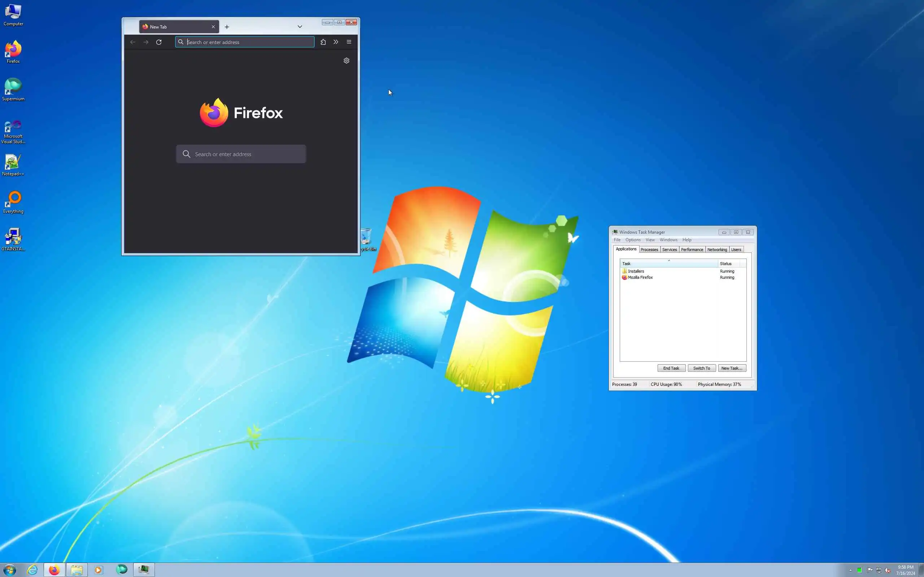Image resolution: width=924 pixels, height=577 pixels.
Task: Click the Firefox address bar field
Action: 248,42
